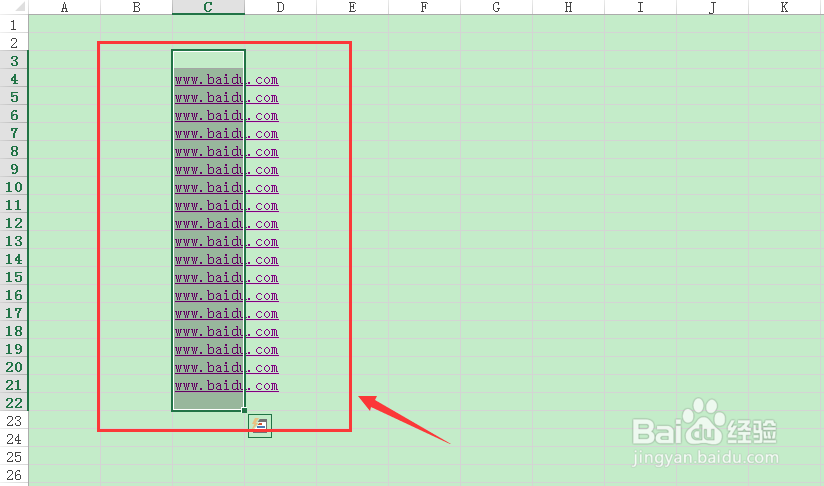Select column B header
The image size is (824, 486).
[137, 7]
